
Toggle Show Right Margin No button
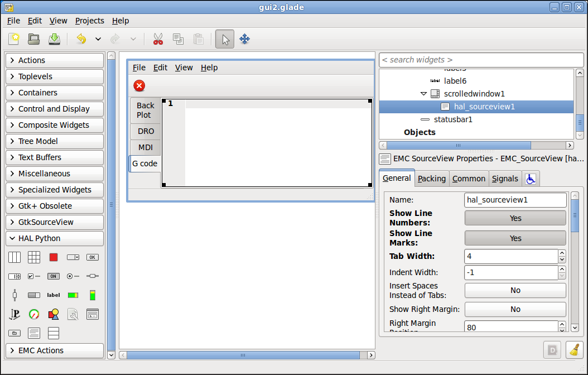pyautogui.click(x=515, y=309)
